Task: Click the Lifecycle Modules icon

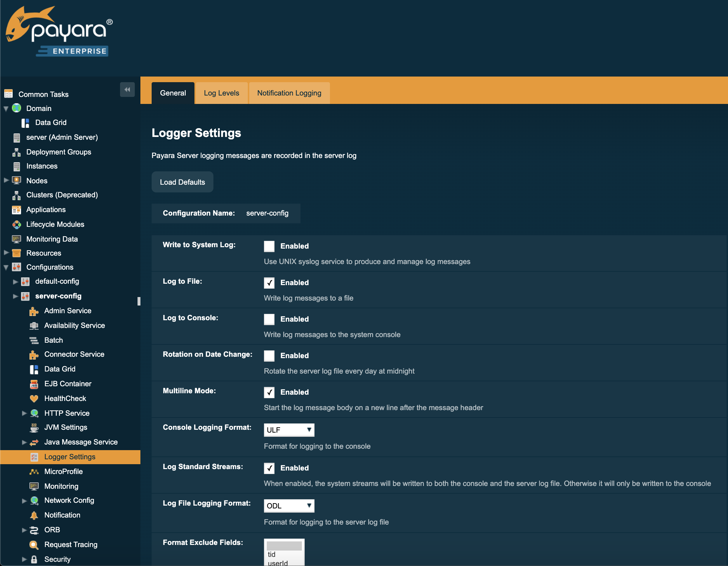Action: click(x=16, y=224)
